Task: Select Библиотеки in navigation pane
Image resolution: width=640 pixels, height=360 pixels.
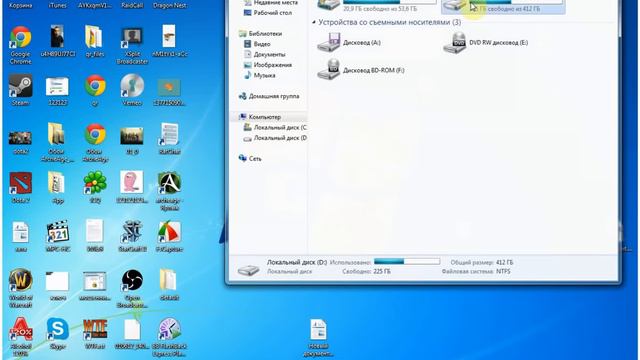Action: (260, 33)
